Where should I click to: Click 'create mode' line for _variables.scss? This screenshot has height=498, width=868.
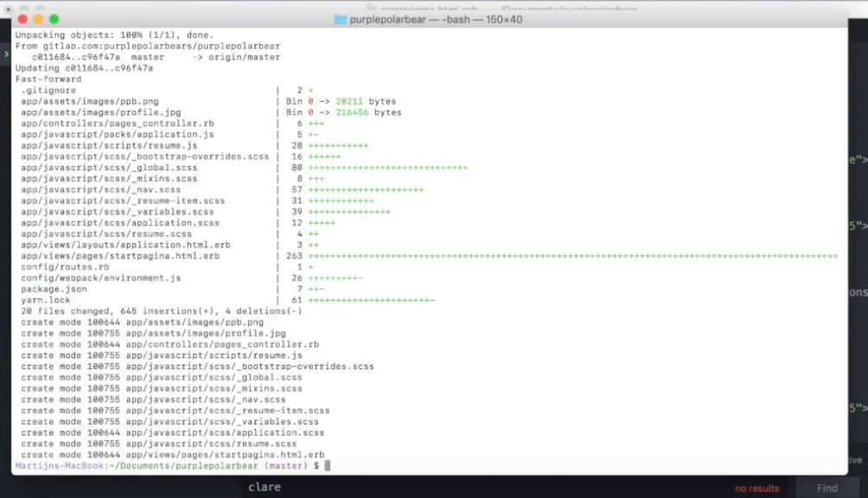coord(170,422)
